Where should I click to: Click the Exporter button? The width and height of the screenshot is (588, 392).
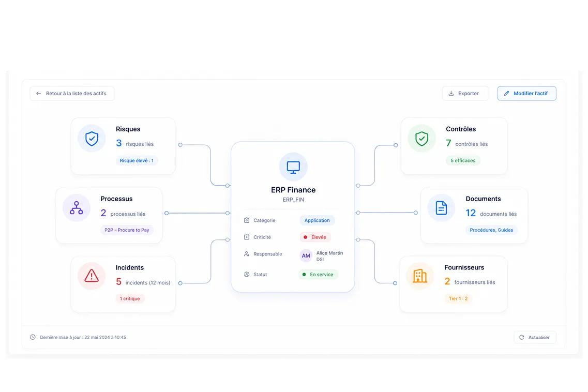pyautogui.click(x=465, y=94)
